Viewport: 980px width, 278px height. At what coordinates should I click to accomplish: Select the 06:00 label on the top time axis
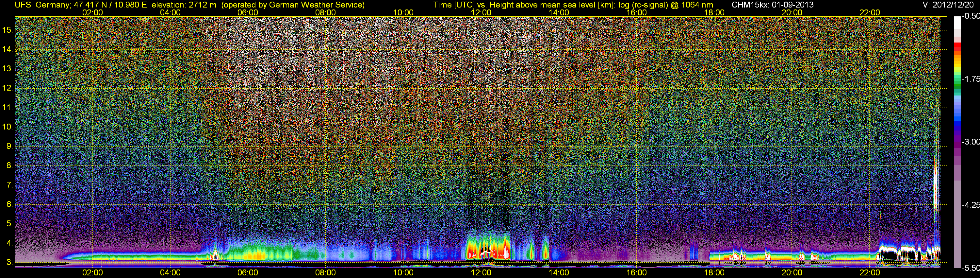(x=248, y=12)
